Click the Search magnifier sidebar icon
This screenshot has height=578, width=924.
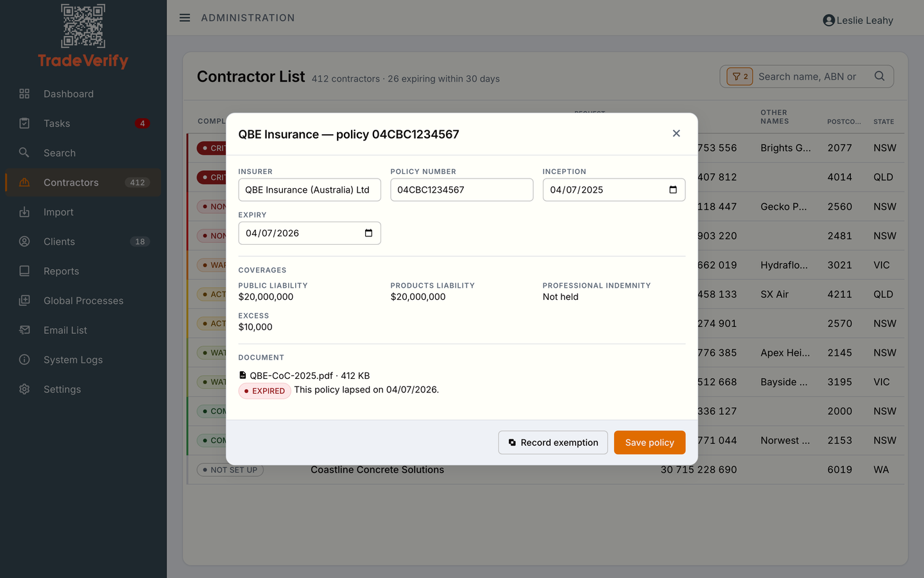[24, 153]
